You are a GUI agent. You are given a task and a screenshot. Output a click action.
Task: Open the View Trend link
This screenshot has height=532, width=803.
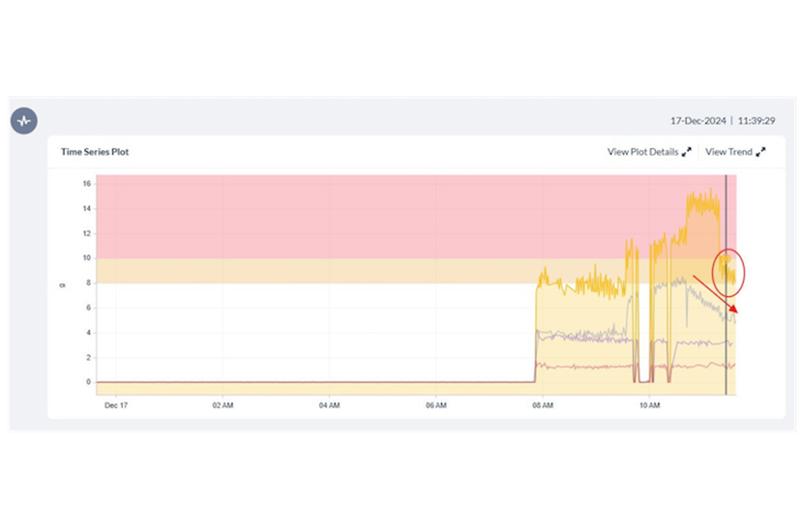(729, 152)
